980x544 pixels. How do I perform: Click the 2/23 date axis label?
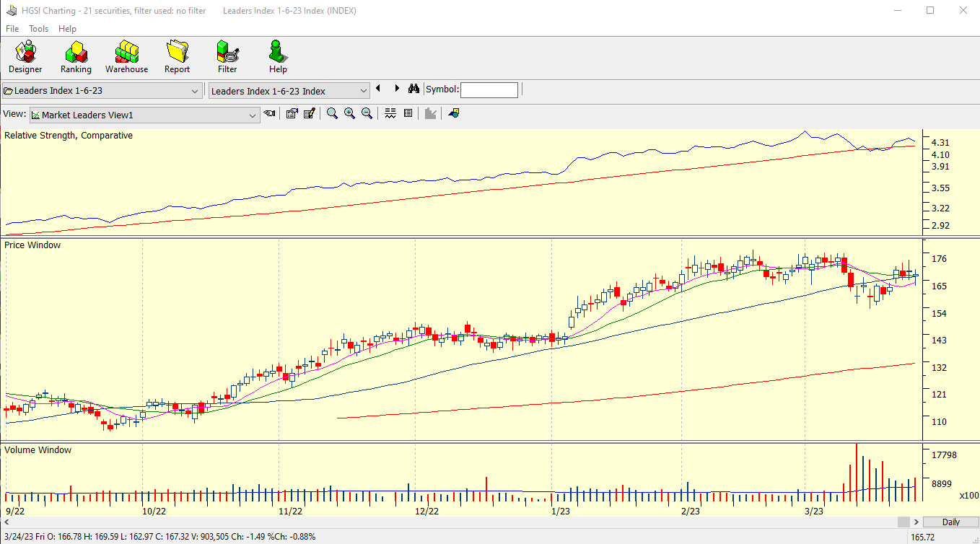pos(691,511)
